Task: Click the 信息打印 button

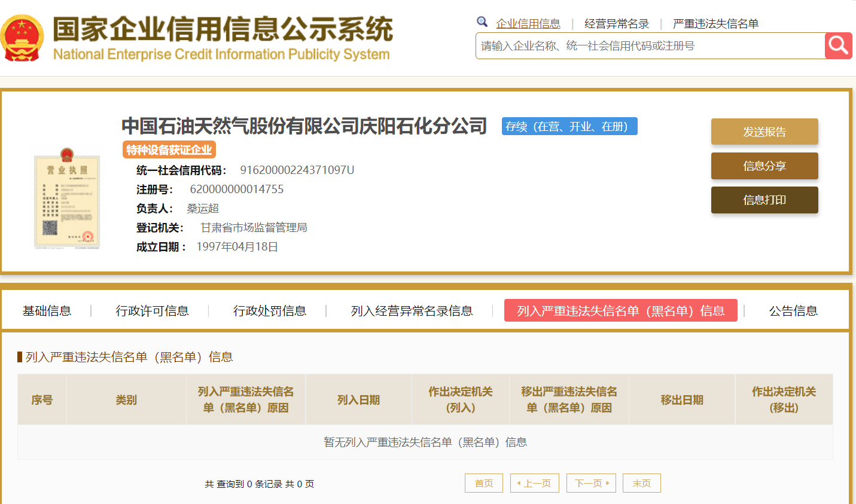Action: tap(764, 200)
